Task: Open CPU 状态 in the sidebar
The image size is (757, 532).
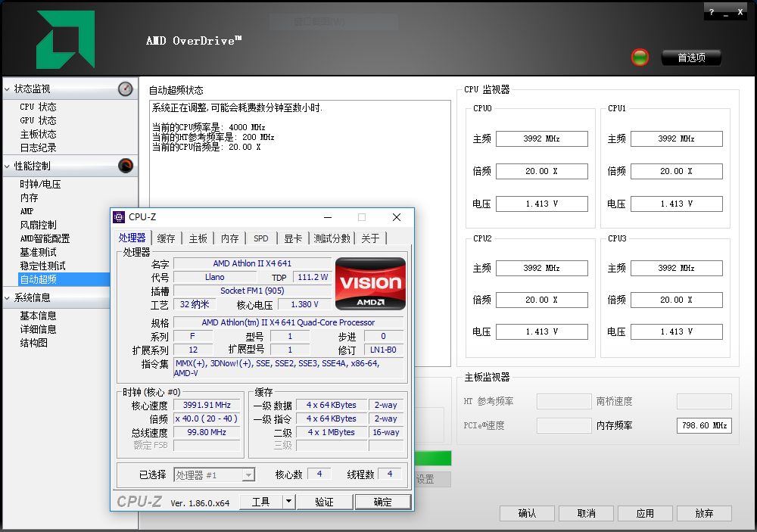Action: (x=38, y=107)
